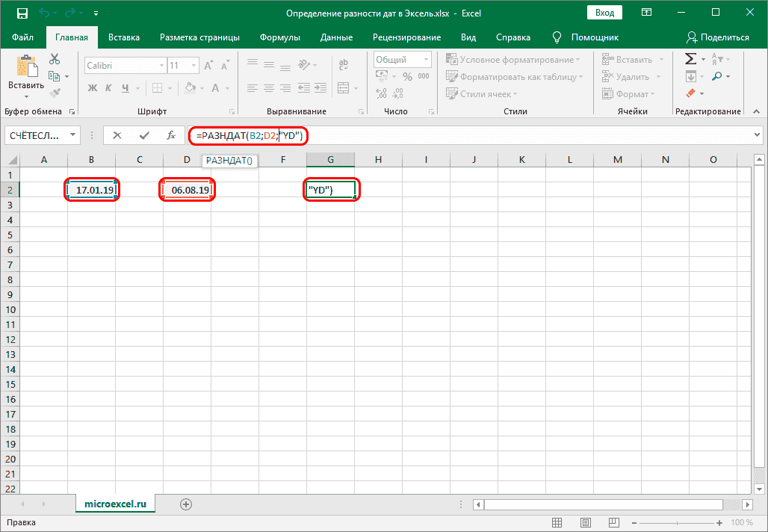
Task: Click the Вход sign-in button
Action: (x=605, y=13)
